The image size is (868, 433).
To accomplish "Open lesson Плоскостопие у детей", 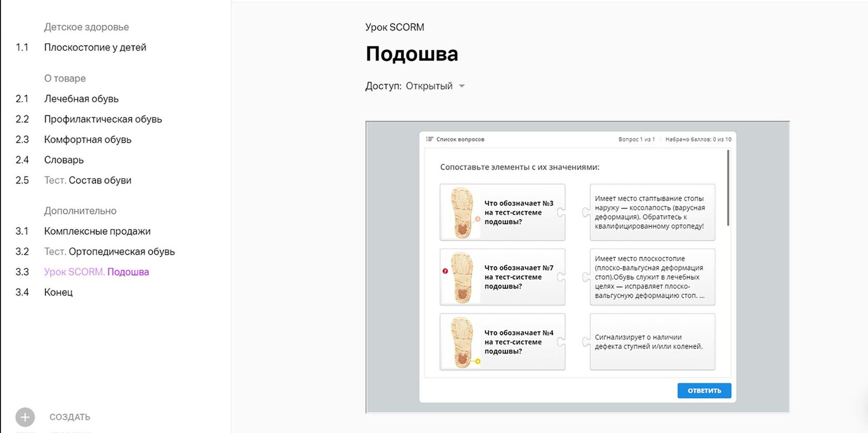I will tap(95, 48).
